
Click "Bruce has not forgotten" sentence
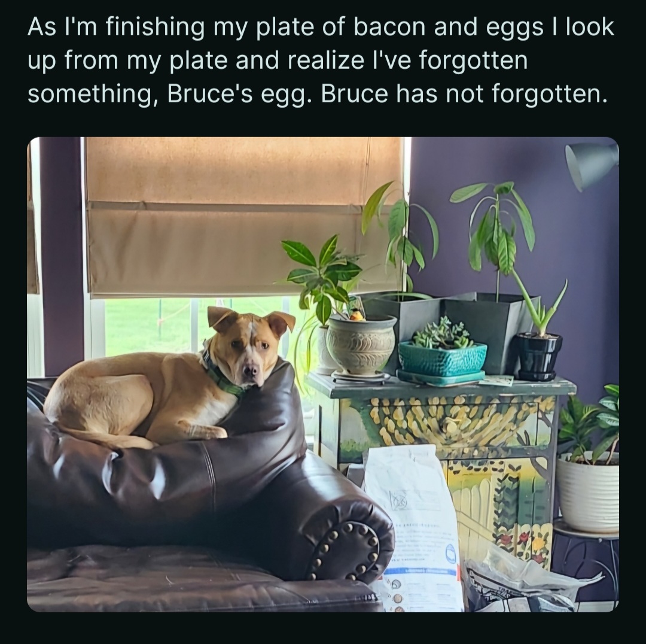pos(464,95)
